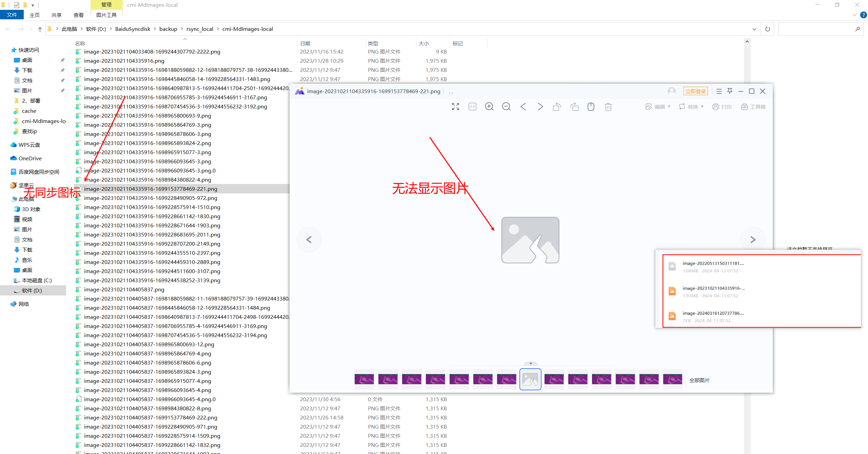The width and height of the screenshot is (868, 454).
Task: Open OneDrive in the sidebar
Action: pyautogui.click(x=30, y=158)
